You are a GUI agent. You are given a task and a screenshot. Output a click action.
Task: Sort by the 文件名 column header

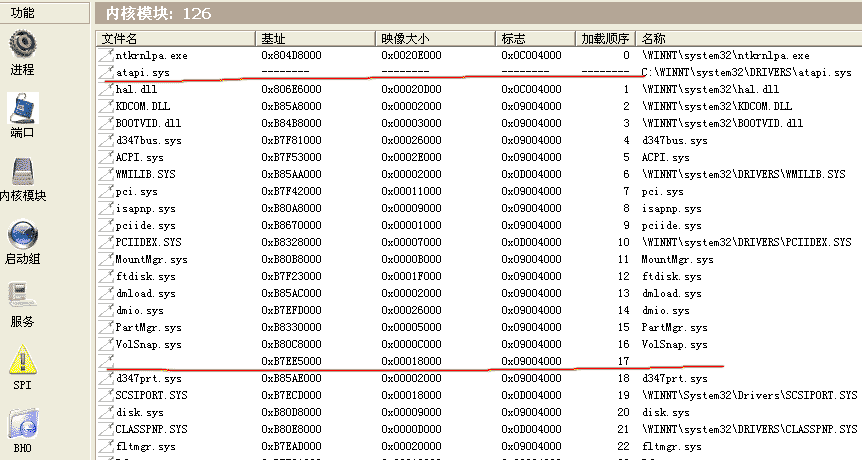click(176, 38)
